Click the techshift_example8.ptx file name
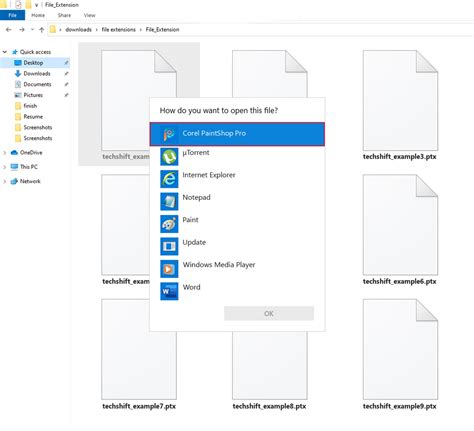474x431 pixels. pos(269,406)
